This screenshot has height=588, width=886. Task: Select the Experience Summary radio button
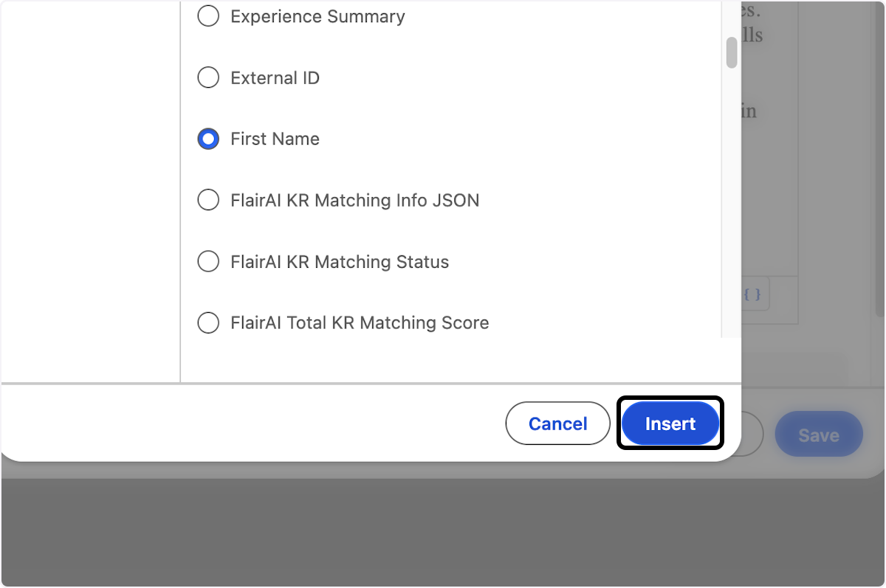[x=208, y=16]
